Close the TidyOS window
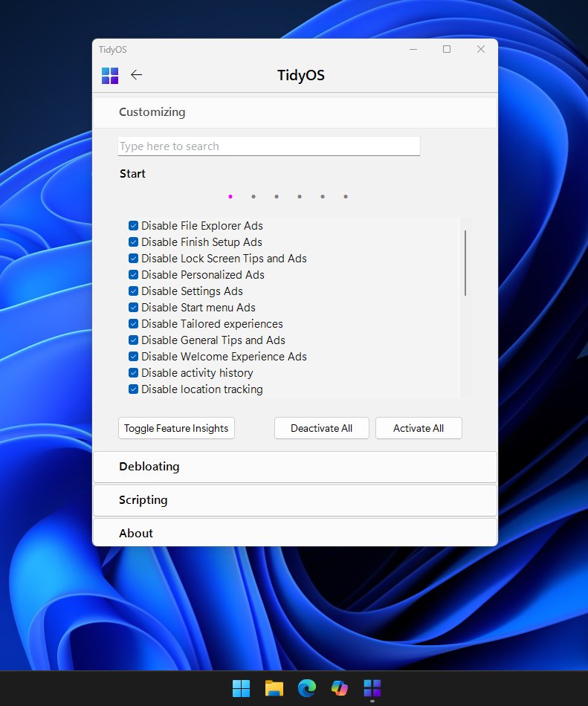Image resolution: width=588 pixels, height=706 pixels. (481, 49)
